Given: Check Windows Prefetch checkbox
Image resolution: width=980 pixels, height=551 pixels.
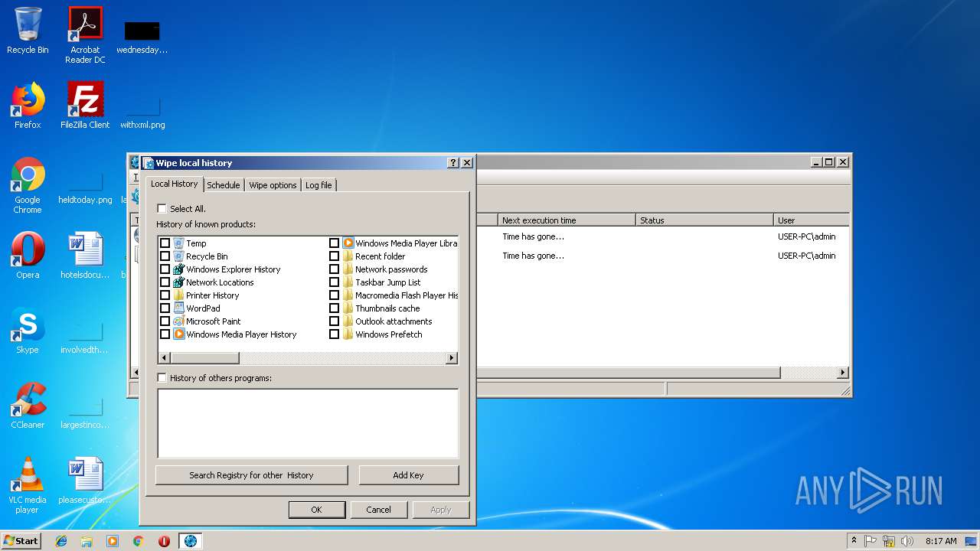Looking at the screenshot, I should [334, 334].
